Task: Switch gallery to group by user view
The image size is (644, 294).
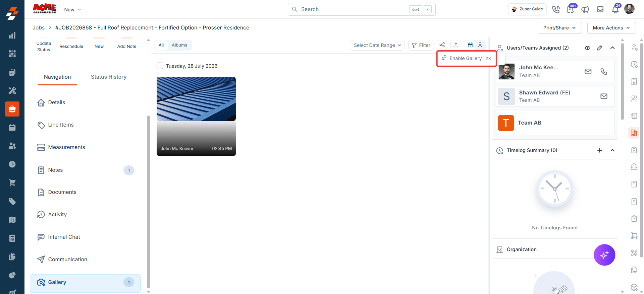Action: pos(480,45)
